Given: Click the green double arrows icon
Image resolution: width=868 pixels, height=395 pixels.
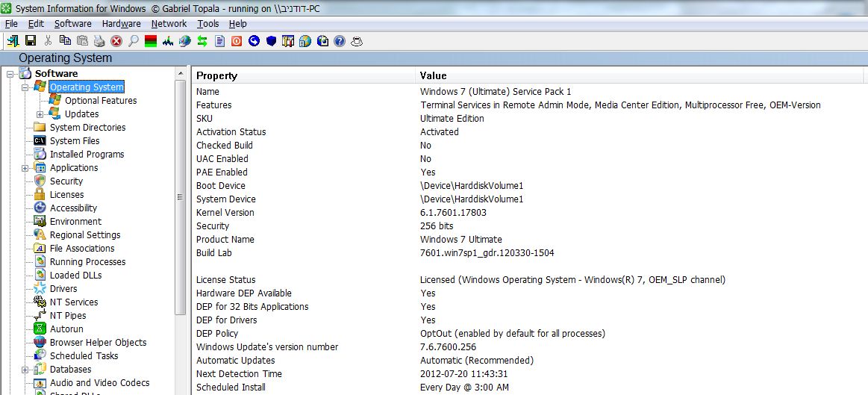Looking at the screenshot, I should click(202, 41).
